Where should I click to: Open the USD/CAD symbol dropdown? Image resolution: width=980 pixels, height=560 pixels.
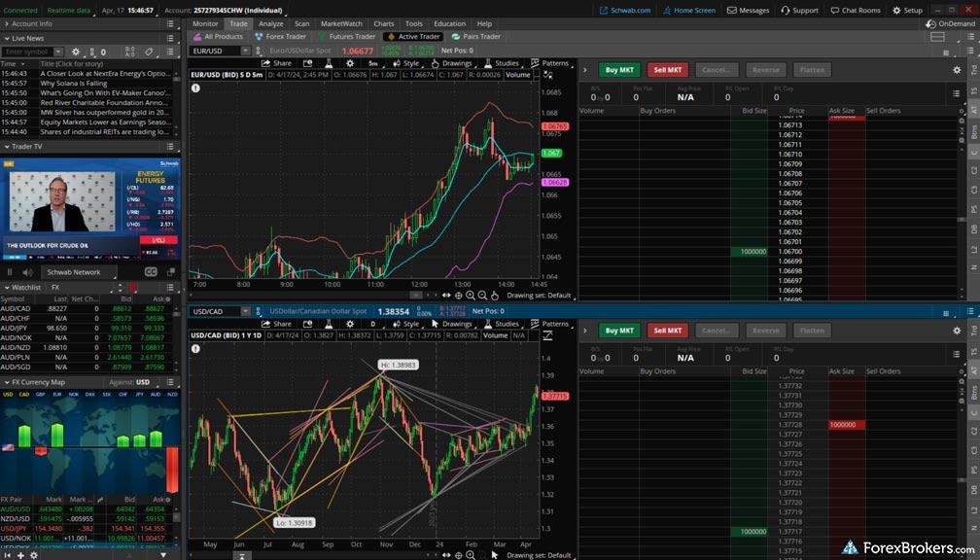click(x=245, y=311)
